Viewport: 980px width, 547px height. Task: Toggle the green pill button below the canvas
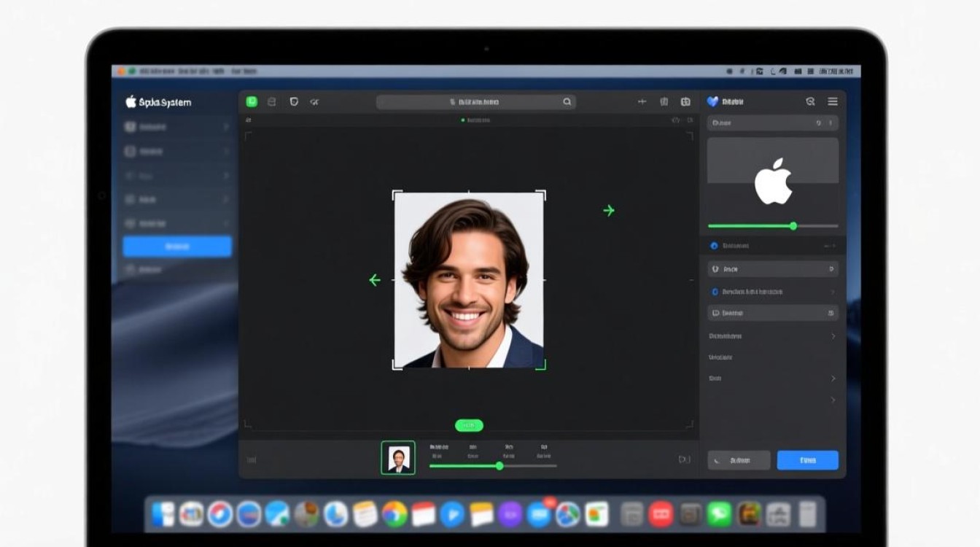(x=469, y=425)
